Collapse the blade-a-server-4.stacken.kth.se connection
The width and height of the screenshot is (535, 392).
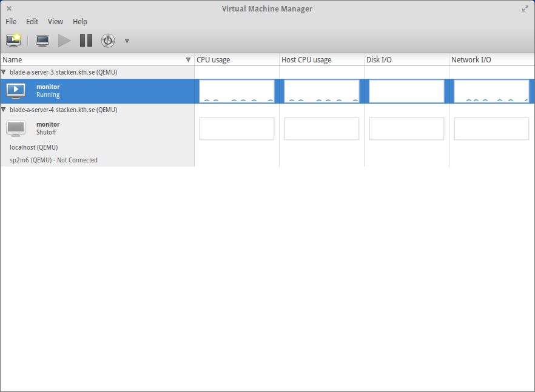tap(4, 110)
